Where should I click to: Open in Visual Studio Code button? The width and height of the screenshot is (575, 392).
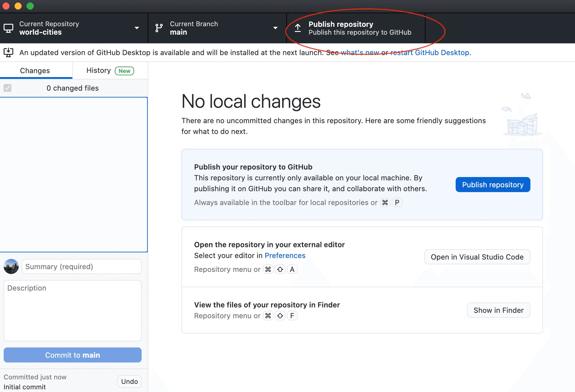click(477, 257)
